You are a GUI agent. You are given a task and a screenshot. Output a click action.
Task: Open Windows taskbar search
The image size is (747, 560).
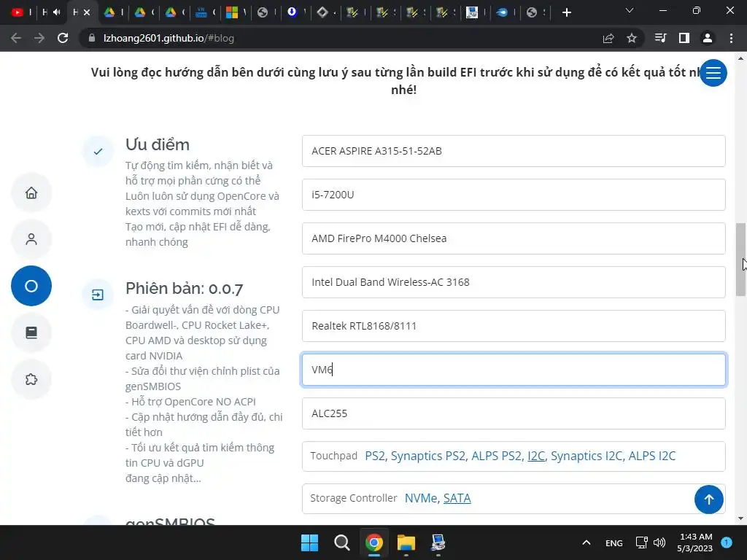[341, 542]
